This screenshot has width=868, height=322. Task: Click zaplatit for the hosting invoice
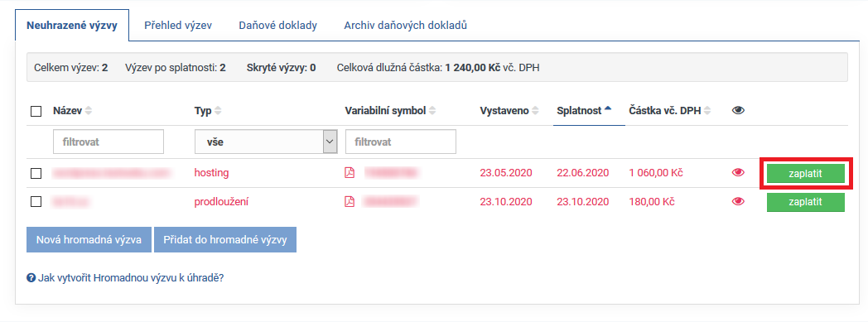805,173
